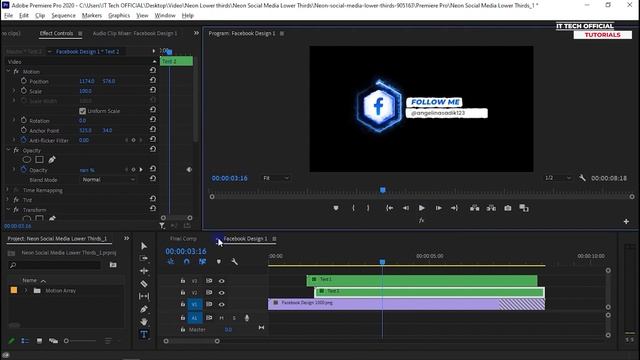The image size is (640, 360).
Task: Go to In point in Program monitor
Action: pyautogui.click(x=390, y=208)
